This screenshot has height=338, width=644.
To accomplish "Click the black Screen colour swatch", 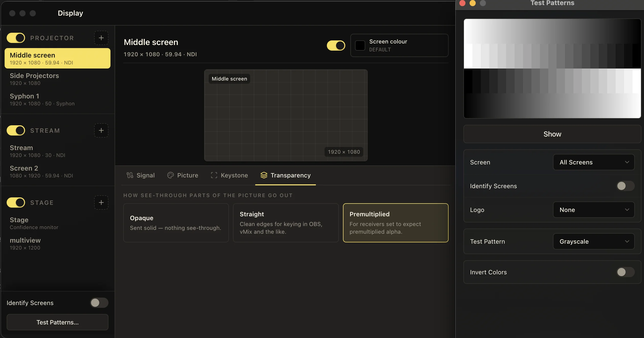I will coord(360,46).
